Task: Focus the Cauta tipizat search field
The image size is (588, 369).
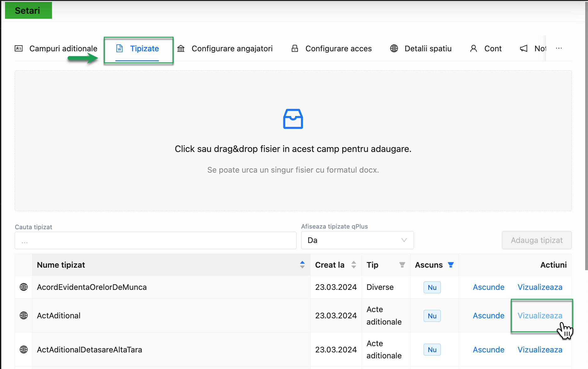Action: pos(156,240)
